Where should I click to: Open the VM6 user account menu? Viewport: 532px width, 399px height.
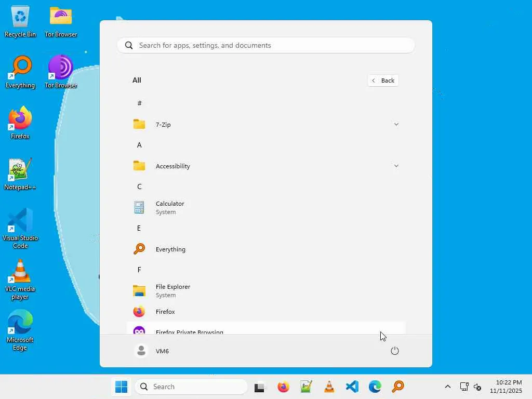click(152, 351)
